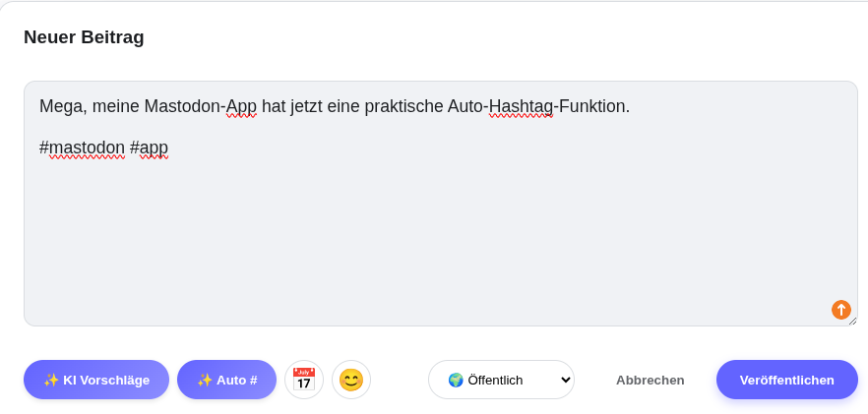868x414 pixels.
Task: Place cursor on #app hashtag
Action: 150,148
